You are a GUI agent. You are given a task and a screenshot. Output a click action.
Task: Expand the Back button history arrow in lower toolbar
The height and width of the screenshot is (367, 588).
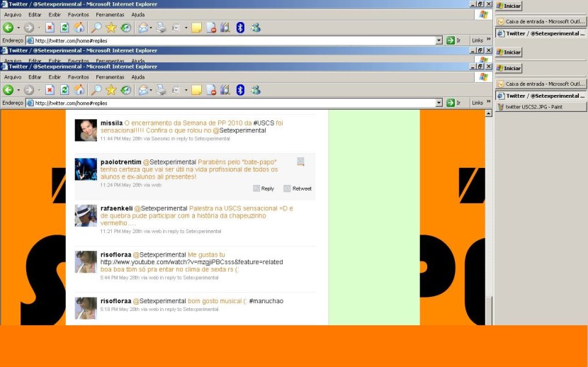tap(18, 90)
